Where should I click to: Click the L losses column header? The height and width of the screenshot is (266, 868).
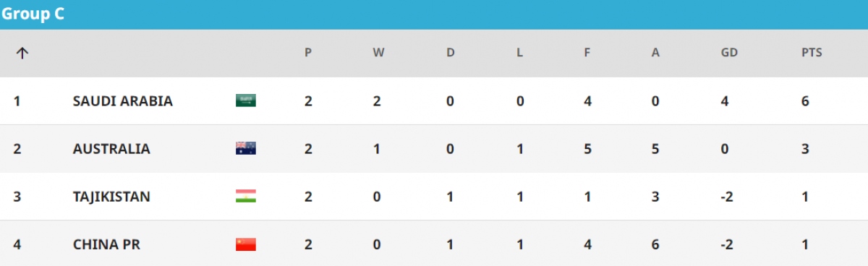point(519,53)
